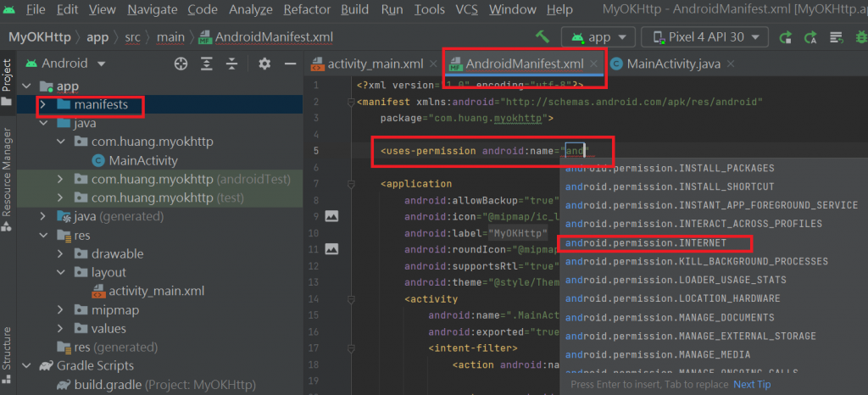Click the Next Tip link in autocomplete popup
The width and height of the screenshot is (868, 395).
click(752, 384)
